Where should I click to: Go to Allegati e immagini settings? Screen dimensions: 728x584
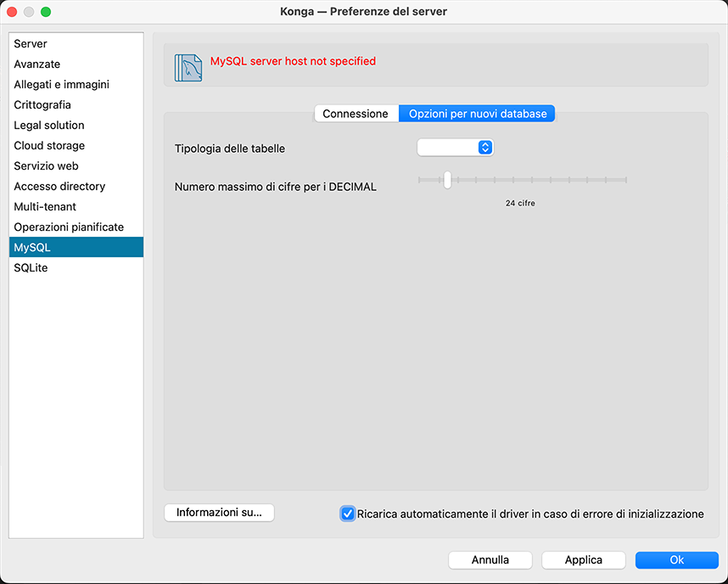tap(61, 84)
